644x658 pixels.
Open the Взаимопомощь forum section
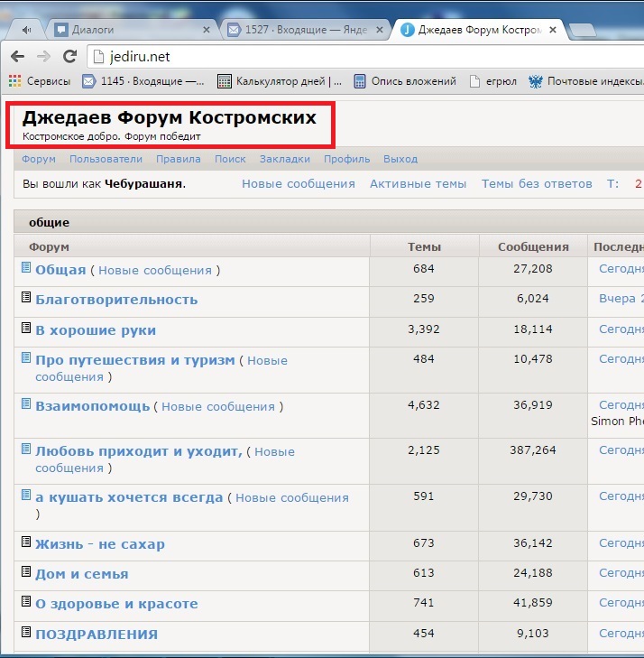click(x=92, y=406)
